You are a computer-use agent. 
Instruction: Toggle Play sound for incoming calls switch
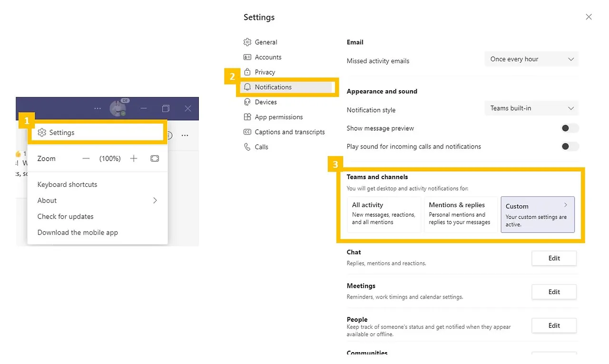point(570,146)
